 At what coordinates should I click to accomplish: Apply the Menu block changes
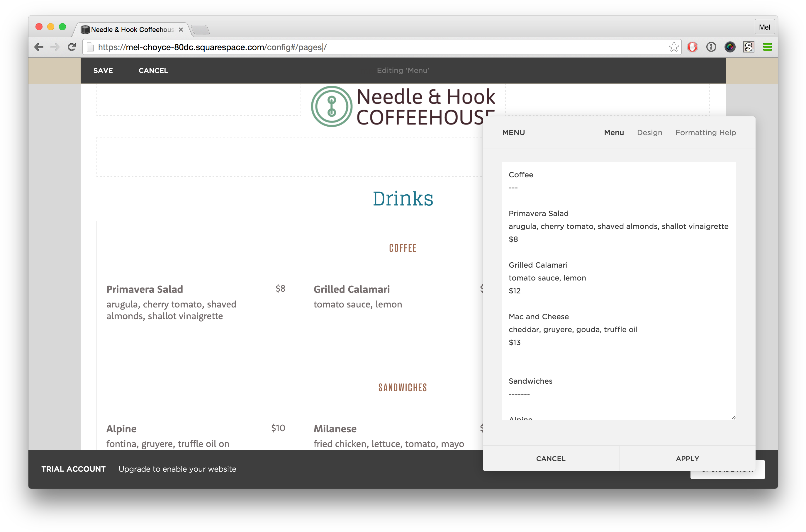click(687, 458)
